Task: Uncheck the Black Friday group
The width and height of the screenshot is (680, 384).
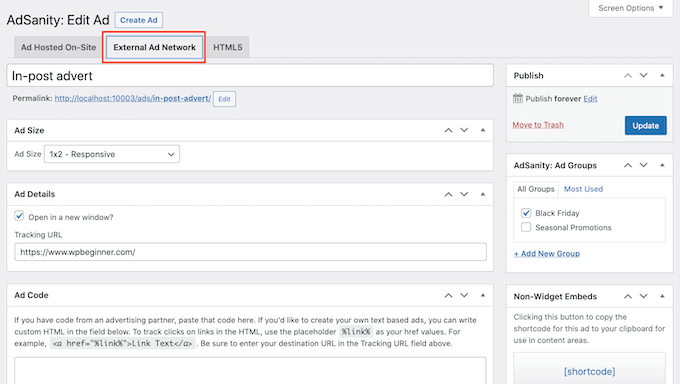Action: click(526, 213)
